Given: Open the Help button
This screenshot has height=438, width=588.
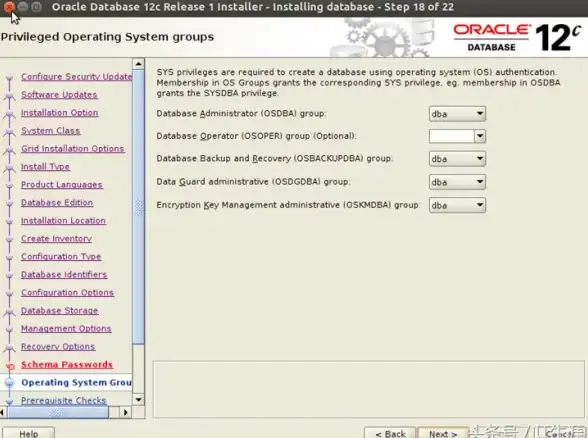Looking at the screenshot, I should tap(28, 434).
